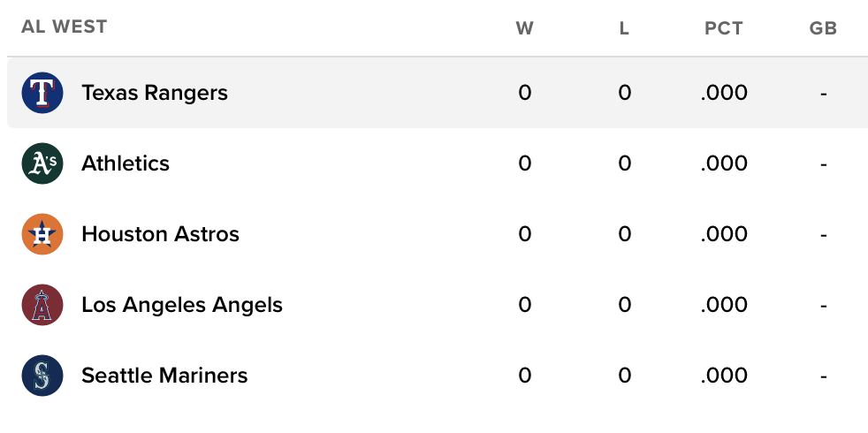Image resolution: width=868 pixels, height=433 pixels.
Task: Sort by the GB column header
Action: coord(823,28)
